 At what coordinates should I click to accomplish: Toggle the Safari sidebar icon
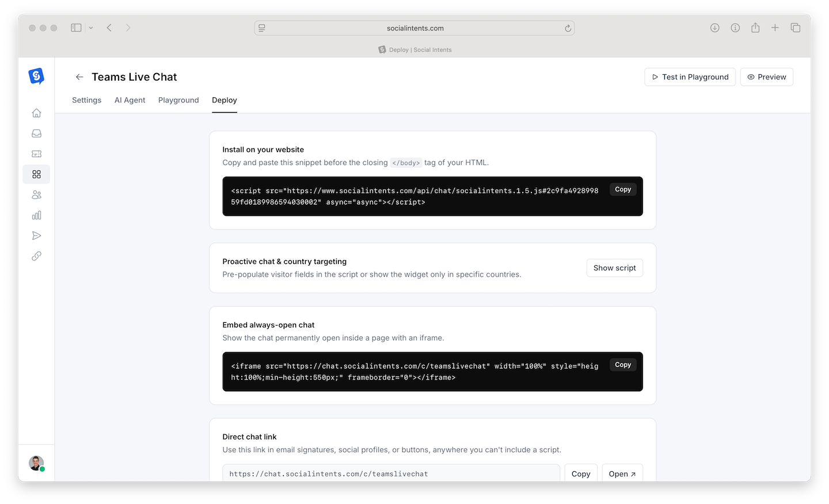click(76, 28)
